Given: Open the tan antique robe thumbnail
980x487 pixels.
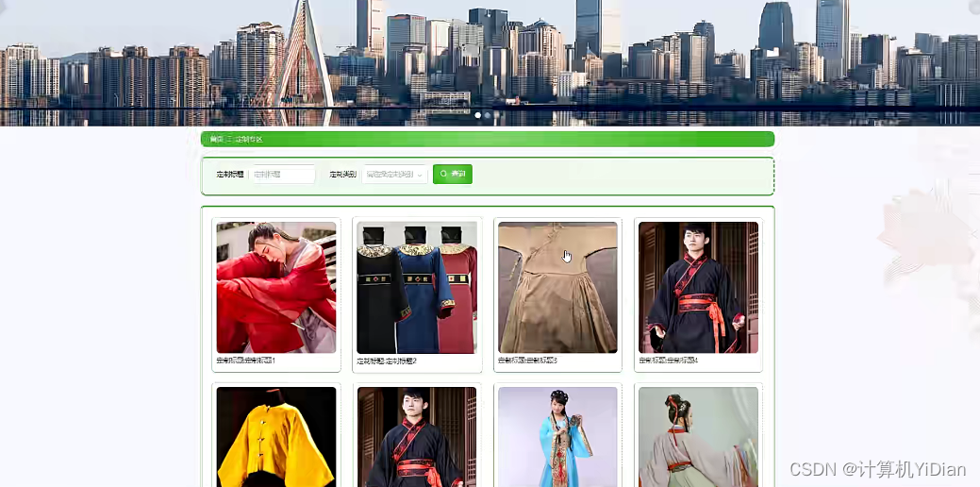Looking at the screenshot, I should pos(557,288).
